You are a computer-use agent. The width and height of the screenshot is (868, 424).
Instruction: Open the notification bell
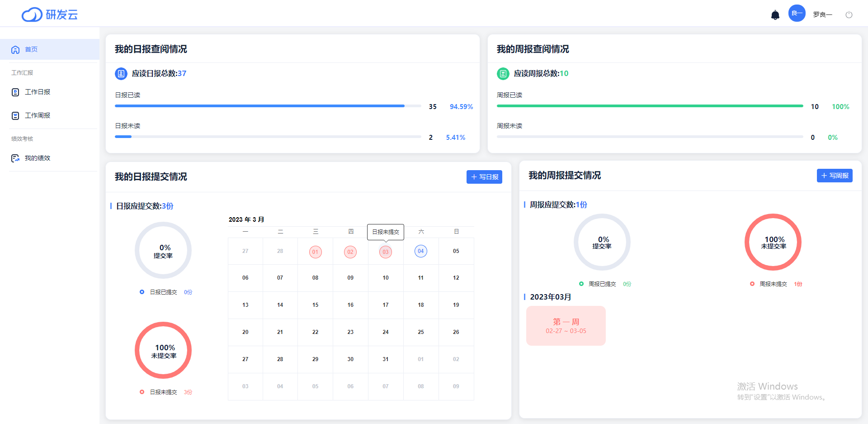coord(775,15)
